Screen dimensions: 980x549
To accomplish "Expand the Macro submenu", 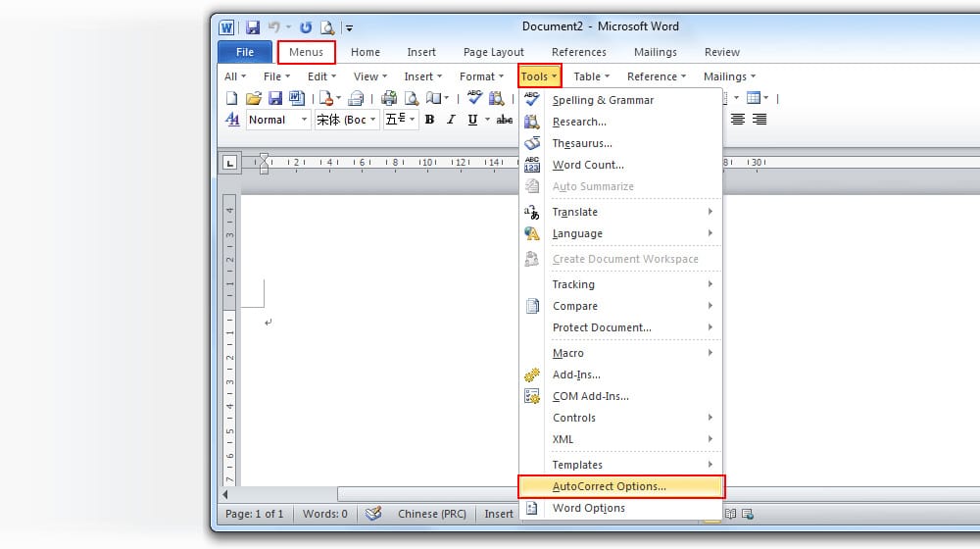I will coord(620,353).
